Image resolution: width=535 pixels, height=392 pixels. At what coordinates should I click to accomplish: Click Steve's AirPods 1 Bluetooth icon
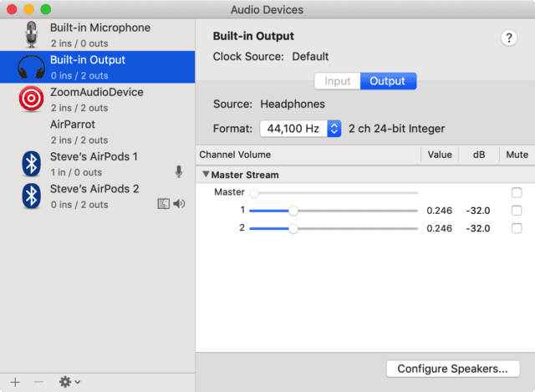point(32,164)
